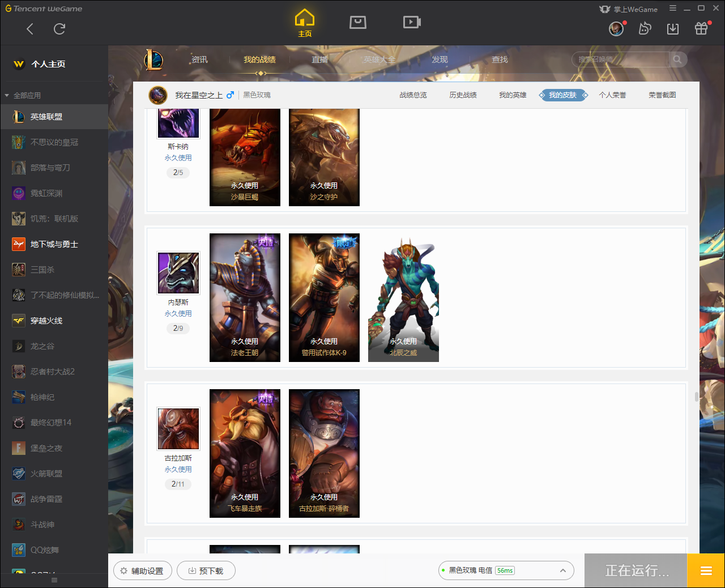Open the 主页 home icon
725x588 pixels.
click(x=305, y=23)
